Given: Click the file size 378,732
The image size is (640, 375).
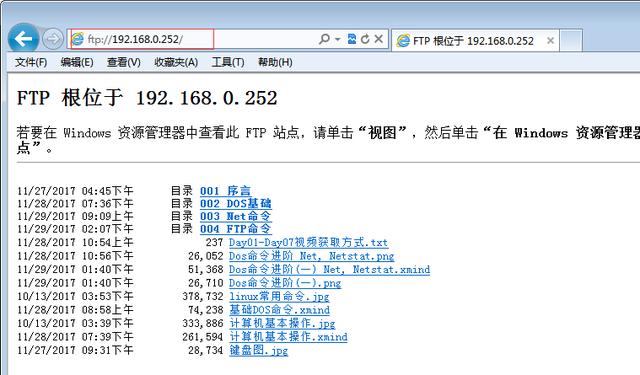Looking at the screenshot, I should tap(203, 296).
